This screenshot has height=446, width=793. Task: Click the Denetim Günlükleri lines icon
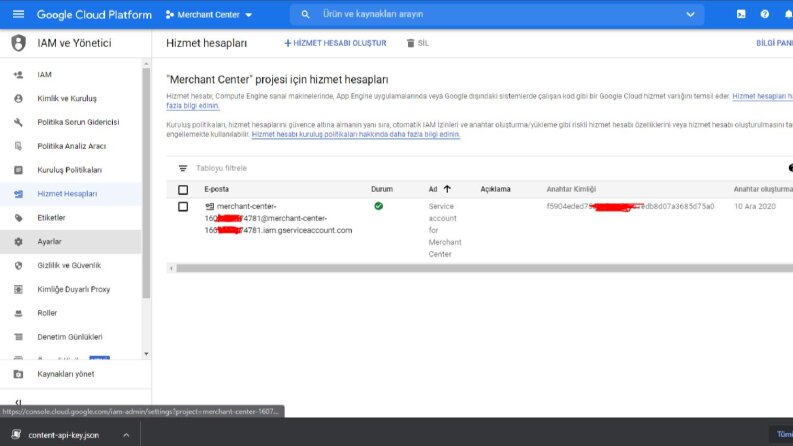(18, 337)
